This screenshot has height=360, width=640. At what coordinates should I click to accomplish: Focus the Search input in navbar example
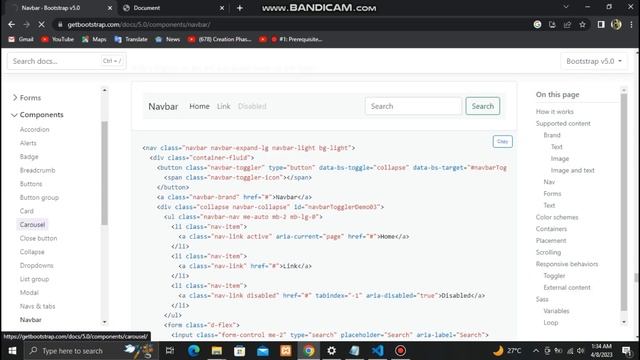coord(413,106)
